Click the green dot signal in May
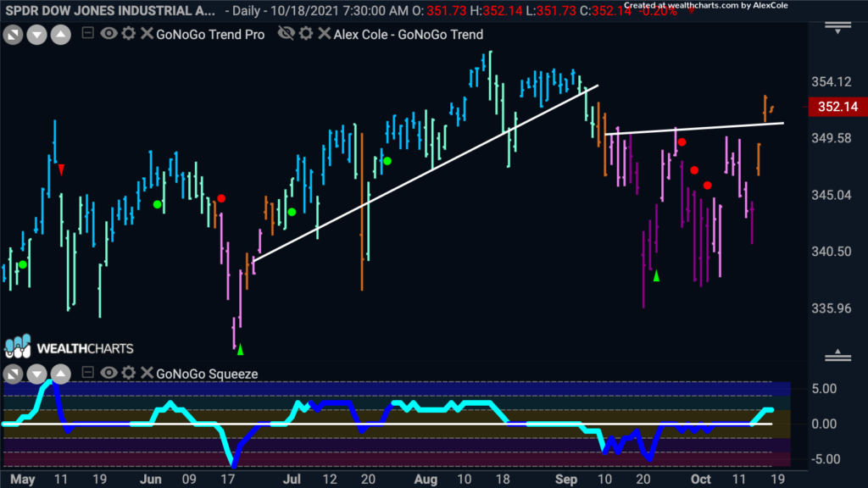This screenshot has height=488, width=868. coord(23,265)
